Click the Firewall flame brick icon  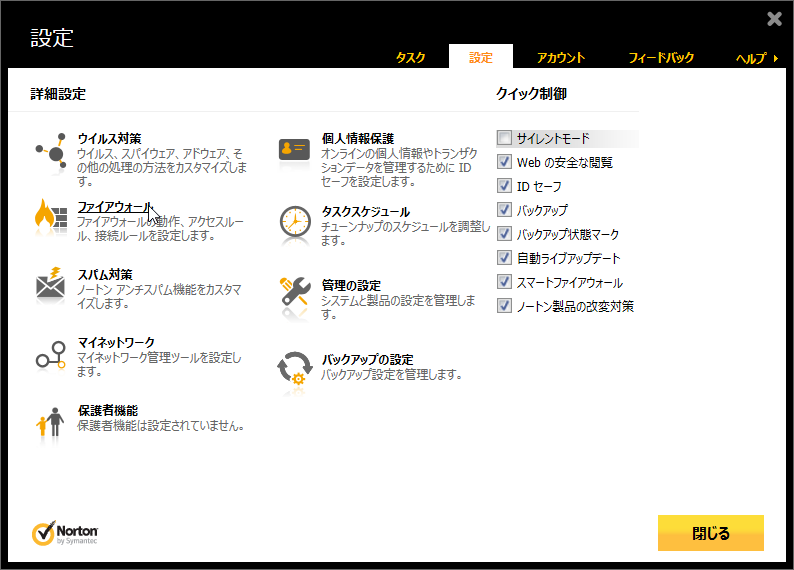tap(51, 216)
